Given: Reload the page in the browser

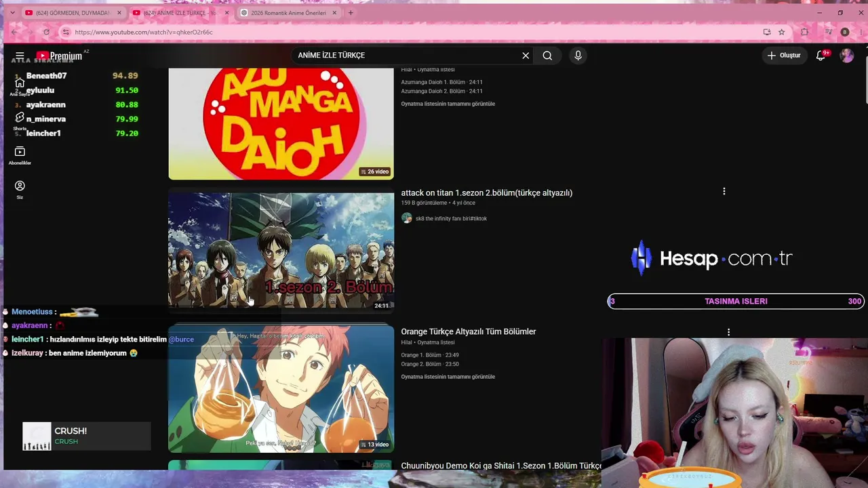Looking at the screenshot, I should (46, 32).
